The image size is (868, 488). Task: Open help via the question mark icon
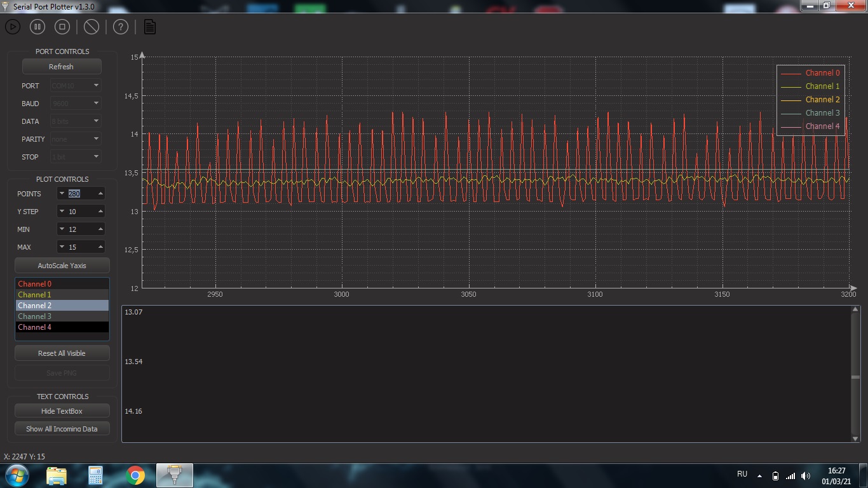point(121,27)
